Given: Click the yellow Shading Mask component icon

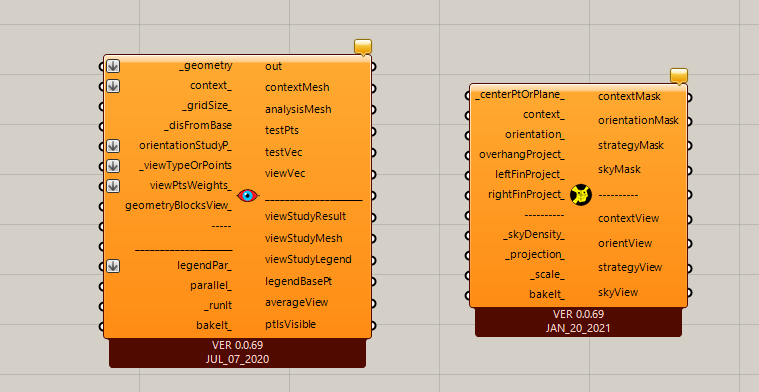Looking at the screenshot, I should [581, 195].
